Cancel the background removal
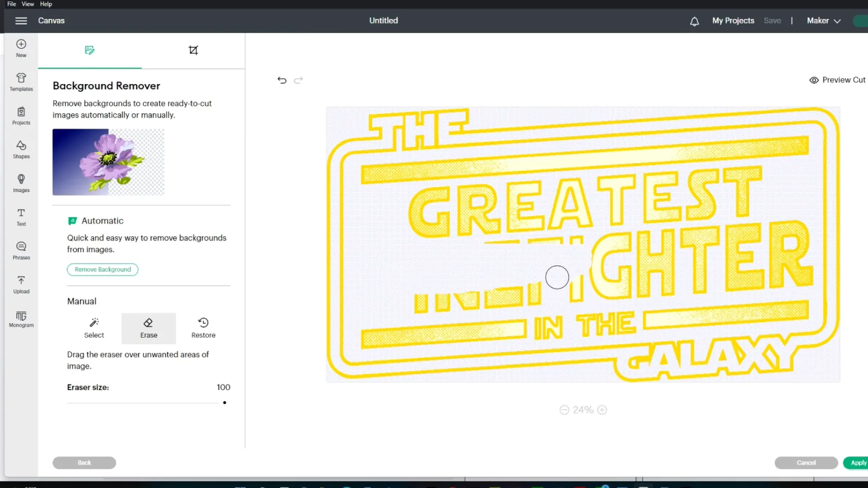 [x=806, y=463]
